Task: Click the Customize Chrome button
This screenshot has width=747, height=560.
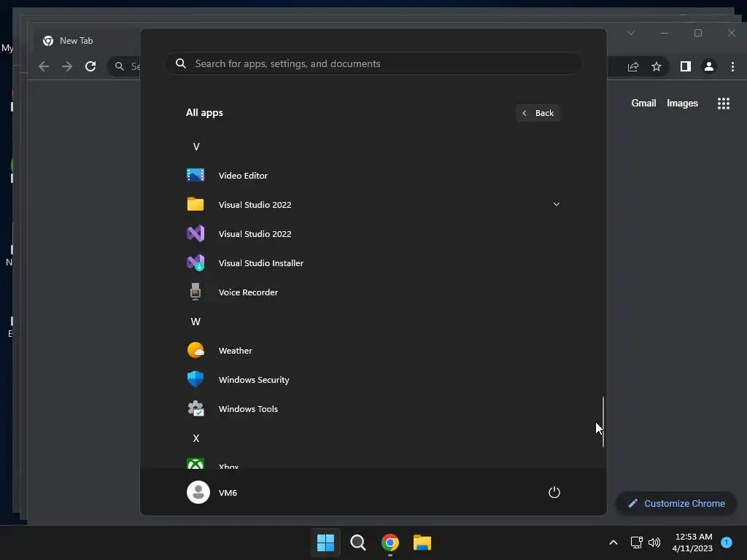Action: coord(676,503)
